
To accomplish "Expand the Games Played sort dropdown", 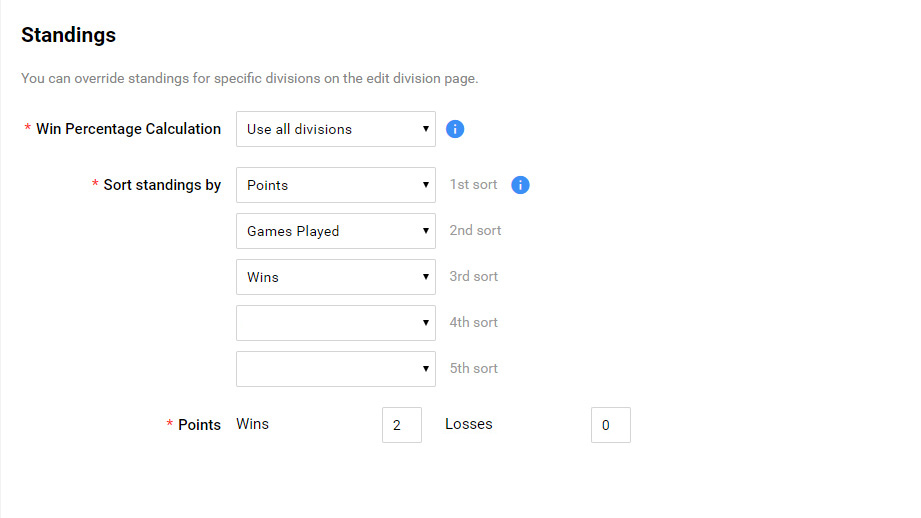I will [336, 231].
